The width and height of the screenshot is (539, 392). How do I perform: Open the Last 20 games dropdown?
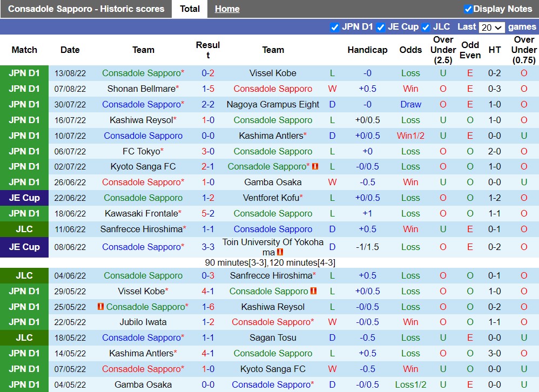pyautogui.click(x=491, y=27)
